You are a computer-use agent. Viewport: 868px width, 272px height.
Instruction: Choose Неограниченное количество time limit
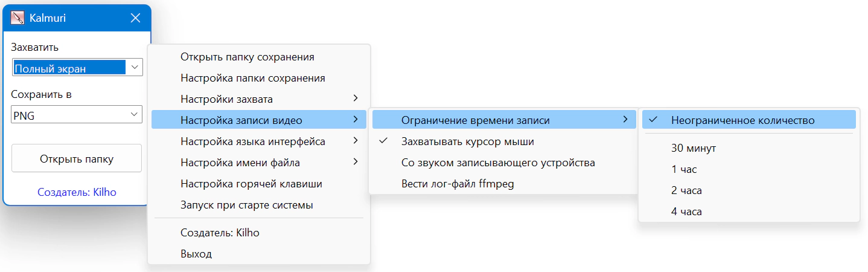742,120
